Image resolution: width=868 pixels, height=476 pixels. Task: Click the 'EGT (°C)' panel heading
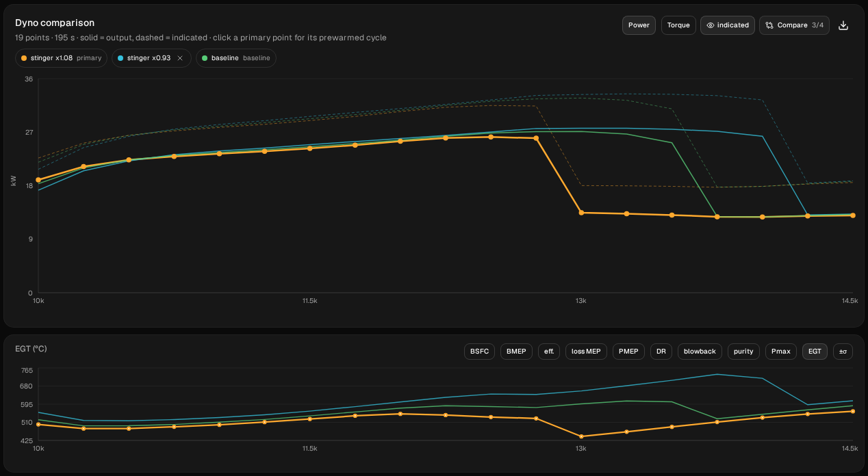(x=31, y=349)
